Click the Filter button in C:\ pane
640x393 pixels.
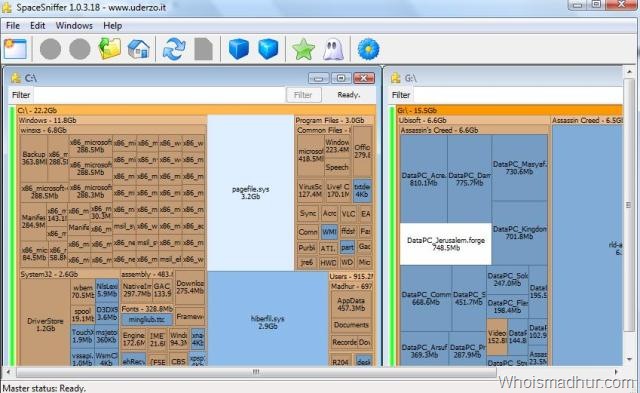coord(303,95)
